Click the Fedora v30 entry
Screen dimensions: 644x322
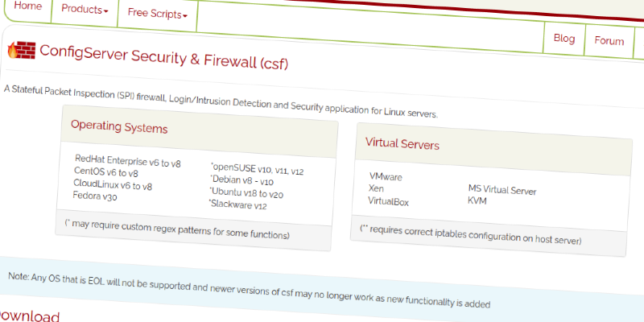click(x=95, y=196)
